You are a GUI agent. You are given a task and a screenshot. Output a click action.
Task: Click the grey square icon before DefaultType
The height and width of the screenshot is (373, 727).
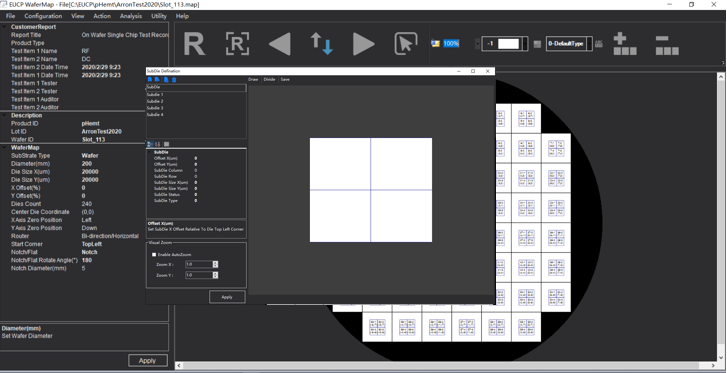pos(537,44)
